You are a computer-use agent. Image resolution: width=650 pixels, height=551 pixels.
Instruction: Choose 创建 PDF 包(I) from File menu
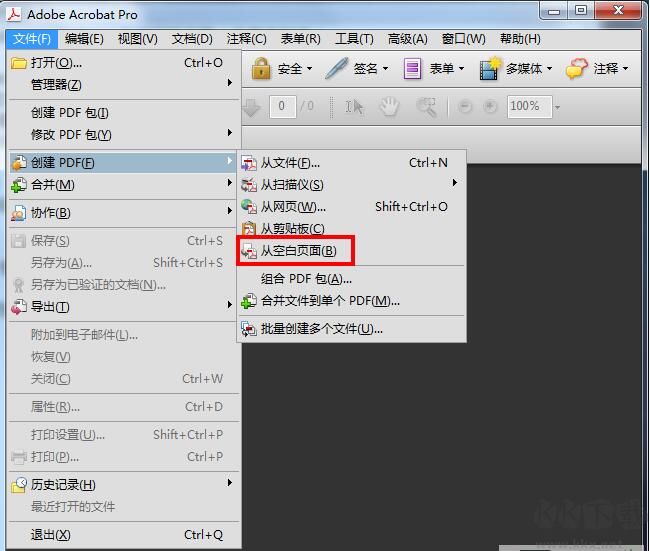[x=124, y=112]
